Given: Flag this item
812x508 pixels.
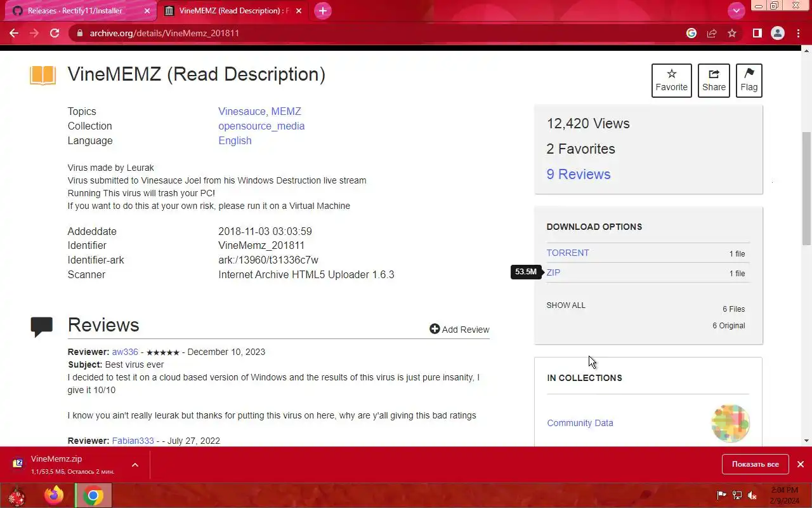Looking at the screenshot, I should click(749, 81).
